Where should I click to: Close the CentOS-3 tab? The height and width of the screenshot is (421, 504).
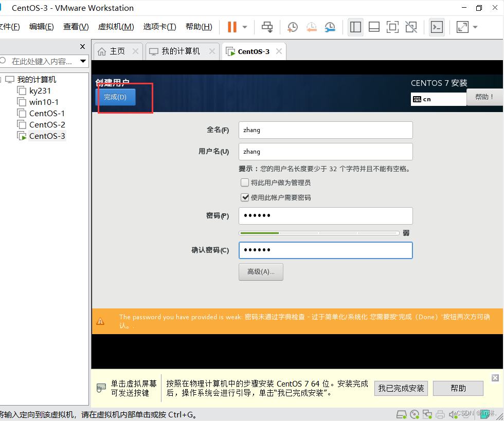(279, 51)
